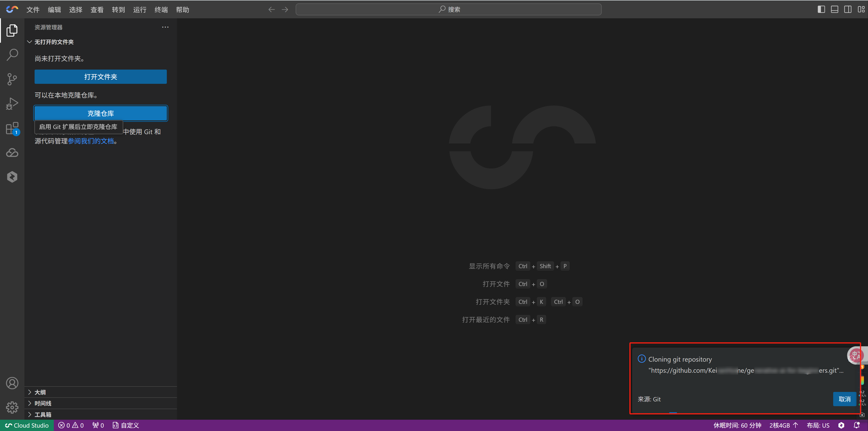The height and width of the screenshot is (431, 868).
Task: Open the Manage gear icon
Action: pyautogui.click(x=12, y=408)
